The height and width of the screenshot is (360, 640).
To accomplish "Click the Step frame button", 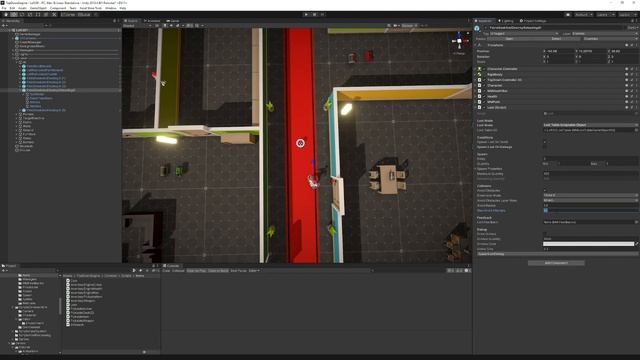I will (x=322, y=15).
